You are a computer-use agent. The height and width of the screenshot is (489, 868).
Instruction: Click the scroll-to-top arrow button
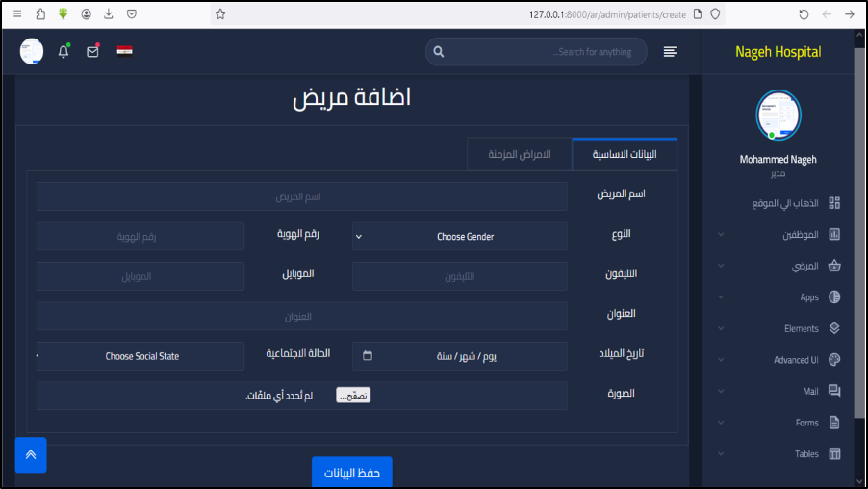pyautogui.click(x=31, y=454)
